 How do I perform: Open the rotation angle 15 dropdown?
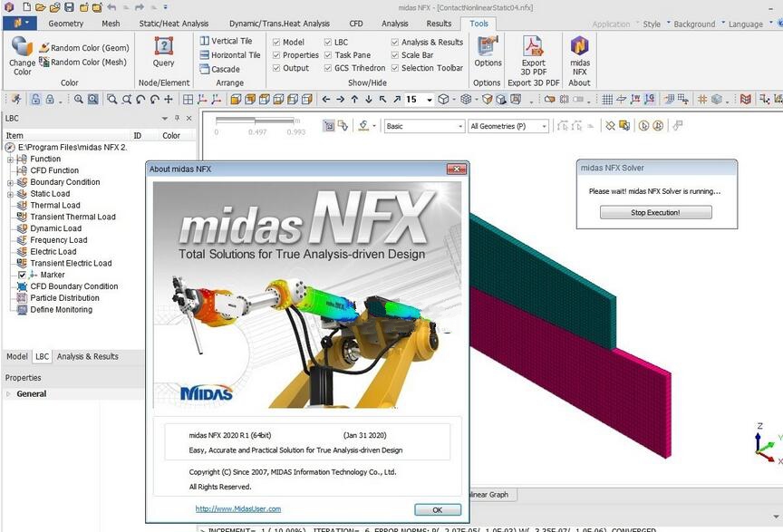pyautogui.click(x=430, y=100)
